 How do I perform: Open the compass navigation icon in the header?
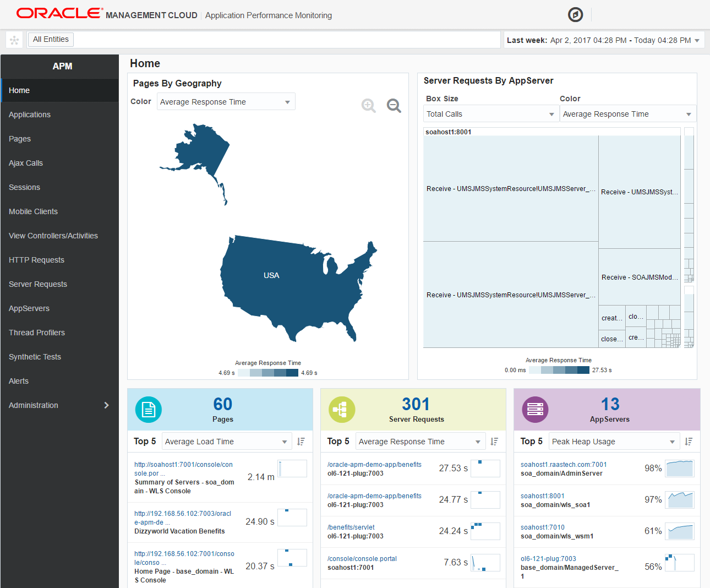click(575, 15)
